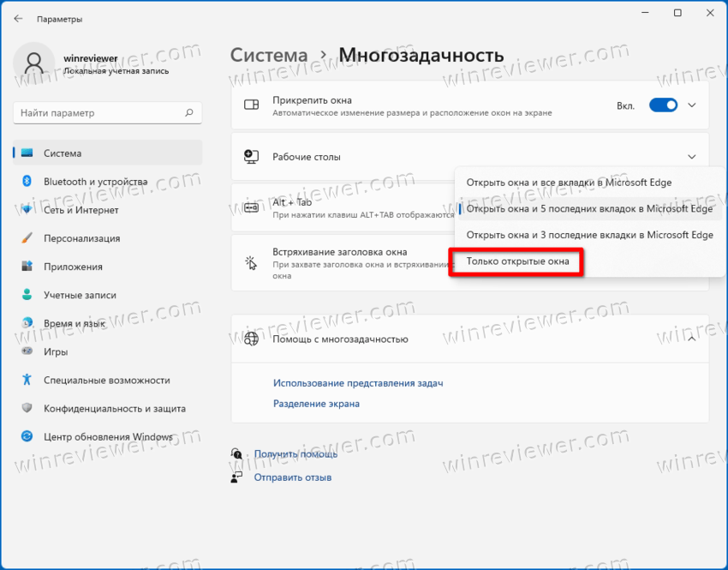Click the Учетные записи person icon
728x570 pixels.
(27, 295)
